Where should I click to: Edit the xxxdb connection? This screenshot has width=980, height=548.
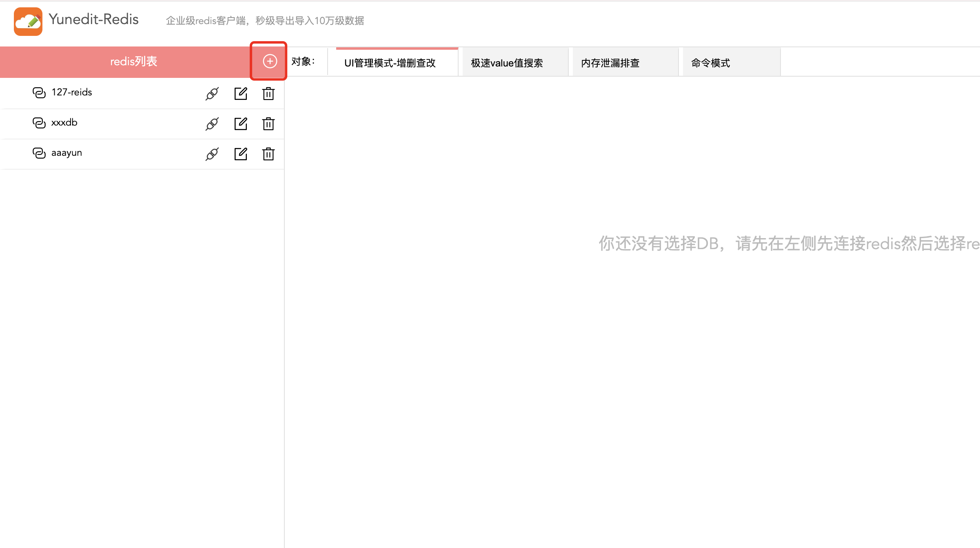point(241,124)
